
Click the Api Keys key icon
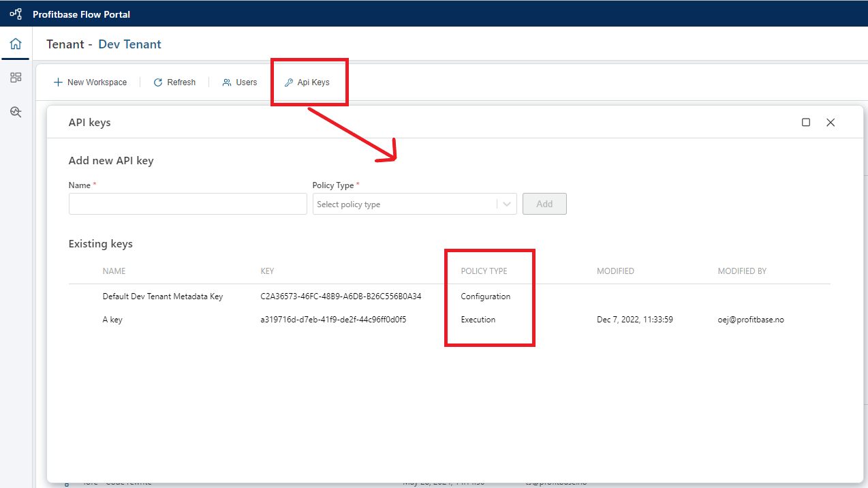289,82
